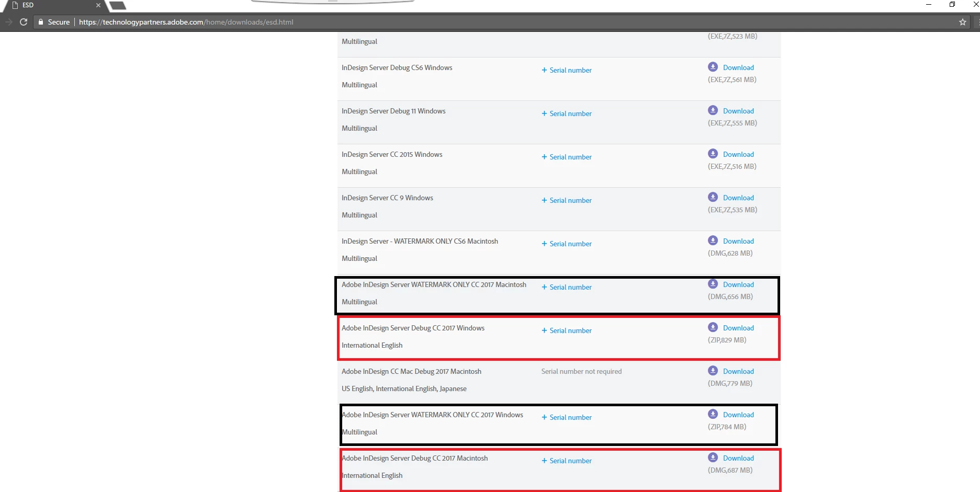
Task: Click 'Serial number not required' text
Action: coord(581,371)
